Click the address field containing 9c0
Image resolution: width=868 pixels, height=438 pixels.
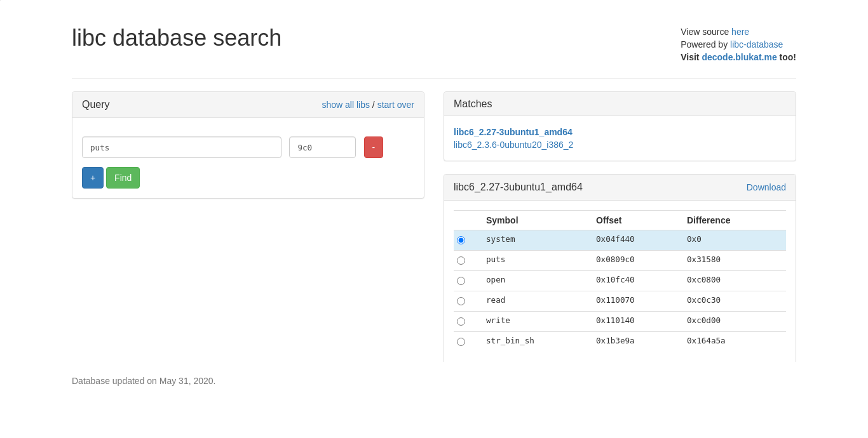[322, 147]
